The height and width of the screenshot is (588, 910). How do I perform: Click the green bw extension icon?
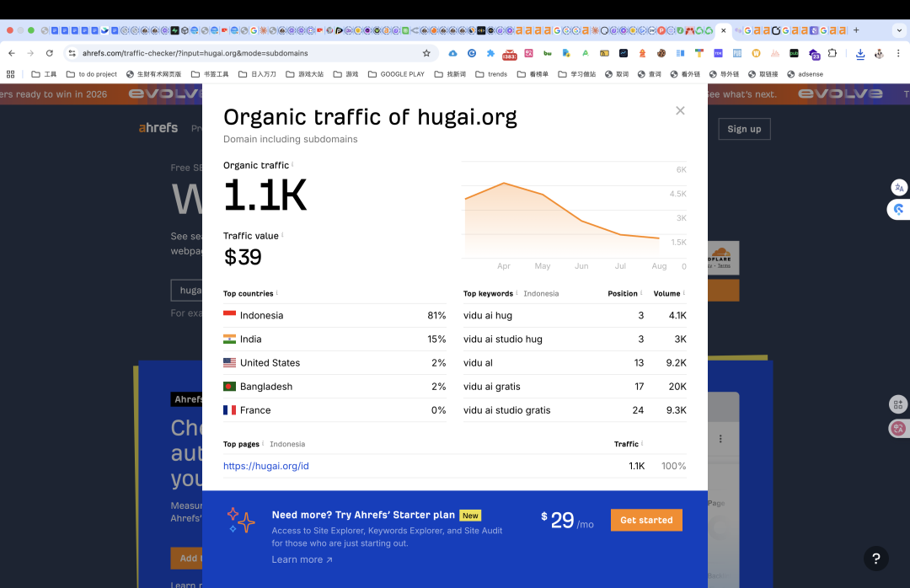click(x=548, y=53)
